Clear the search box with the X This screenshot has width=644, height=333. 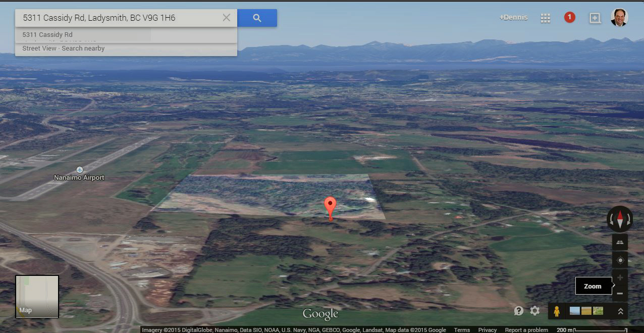[x=227, y=18]
